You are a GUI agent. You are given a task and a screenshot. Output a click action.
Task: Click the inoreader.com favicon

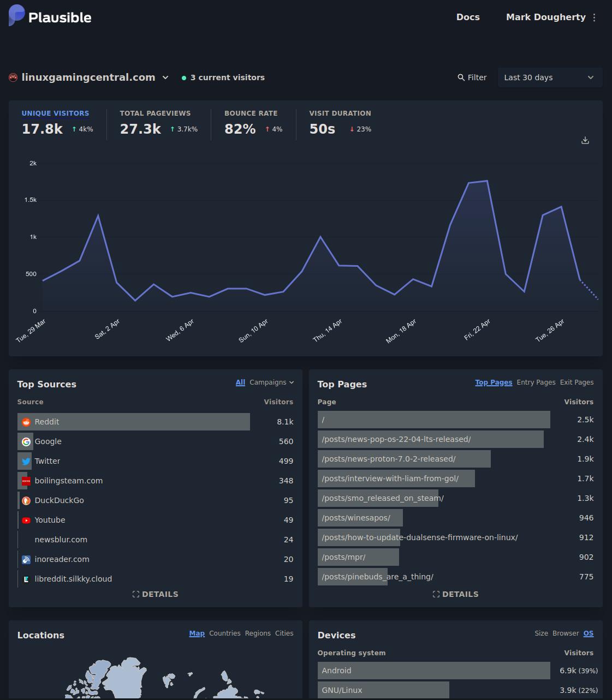[x=26, y=559]
